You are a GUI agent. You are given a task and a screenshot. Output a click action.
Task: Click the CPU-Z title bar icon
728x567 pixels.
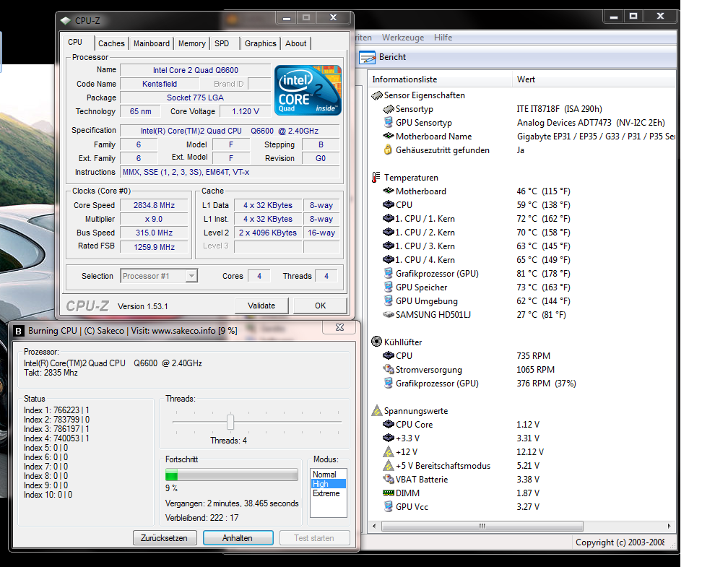coord(66,21)
